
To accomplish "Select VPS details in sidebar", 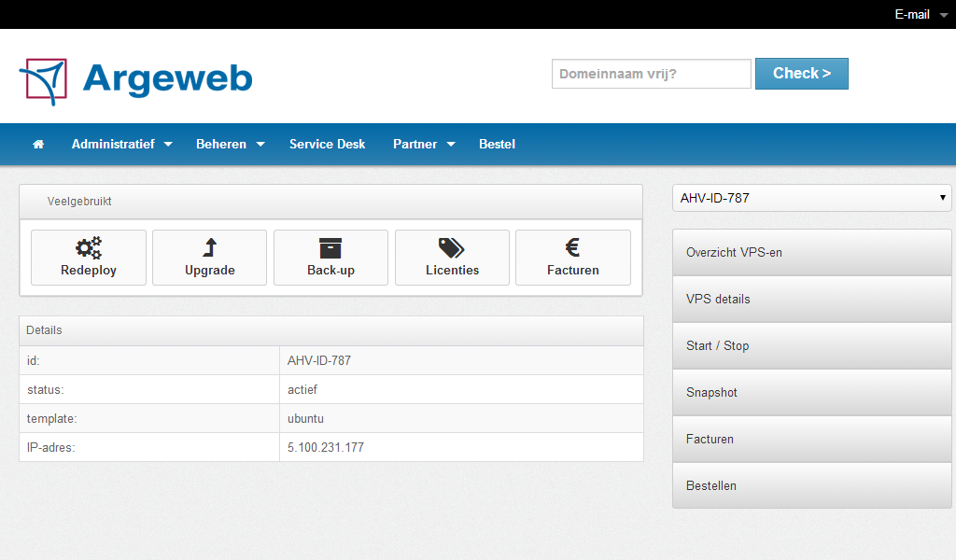I will [811, 300].
